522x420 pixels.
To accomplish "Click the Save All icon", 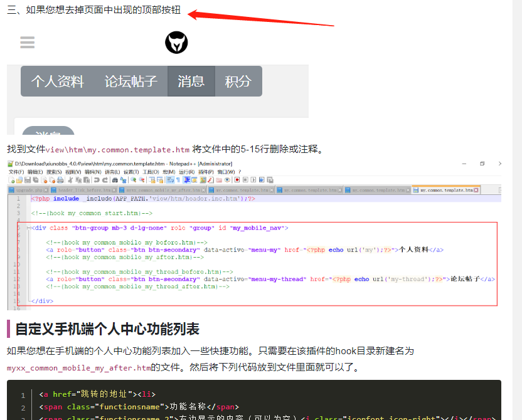I will [x=35, y=180].
